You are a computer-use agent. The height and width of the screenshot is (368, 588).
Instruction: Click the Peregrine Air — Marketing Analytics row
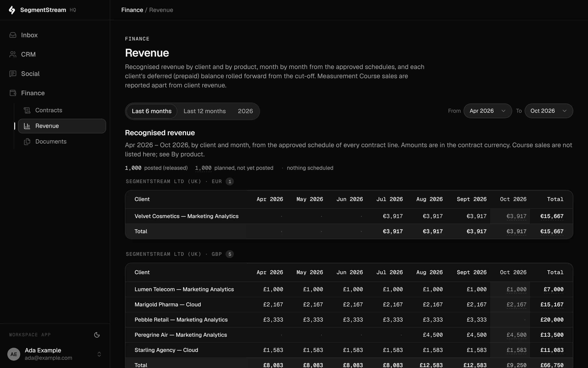click(x=349, y=335)
